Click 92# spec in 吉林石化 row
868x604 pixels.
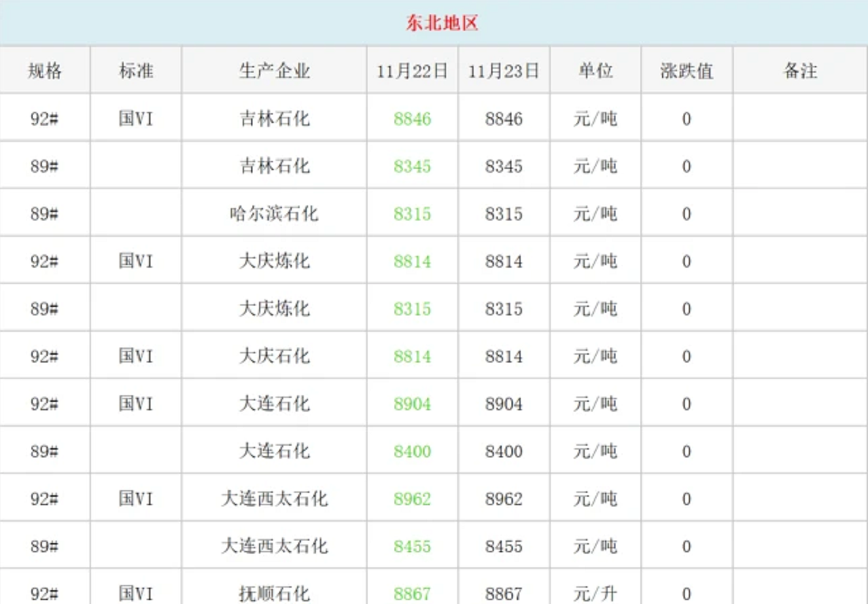44,118
